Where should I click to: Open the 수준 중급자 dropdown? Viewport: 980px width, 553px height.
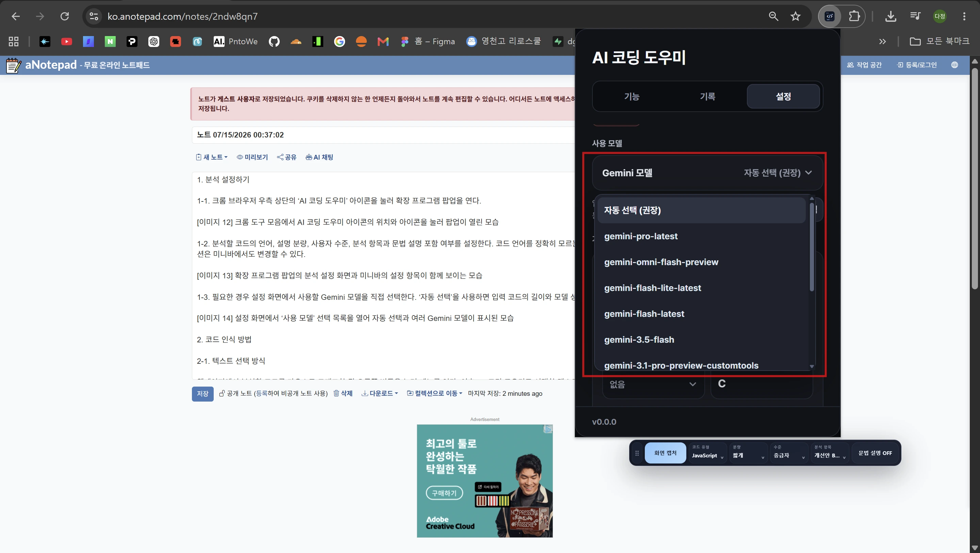point(789,453)
